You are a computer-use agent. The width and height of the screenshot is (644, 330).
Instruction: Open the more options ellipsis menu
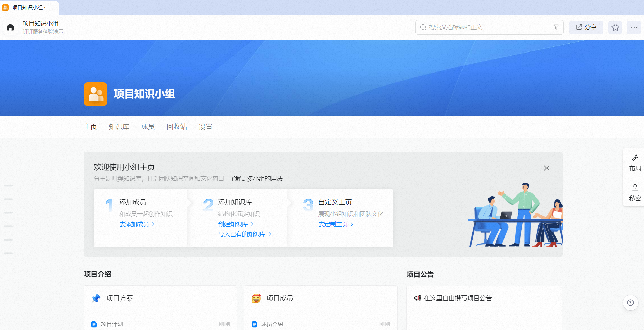point(634,27)
